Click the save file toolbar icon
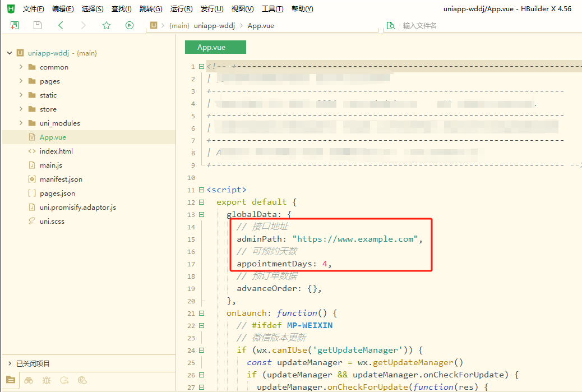 [38, 25]
